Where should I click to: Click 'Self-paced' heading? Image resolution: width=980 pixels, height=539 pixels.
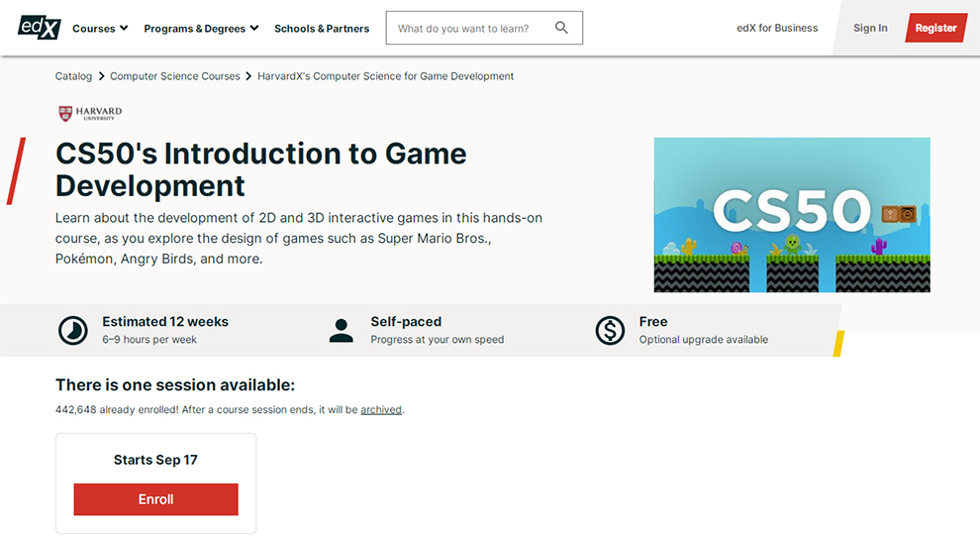pyautogui.click(x=406, y=321)
